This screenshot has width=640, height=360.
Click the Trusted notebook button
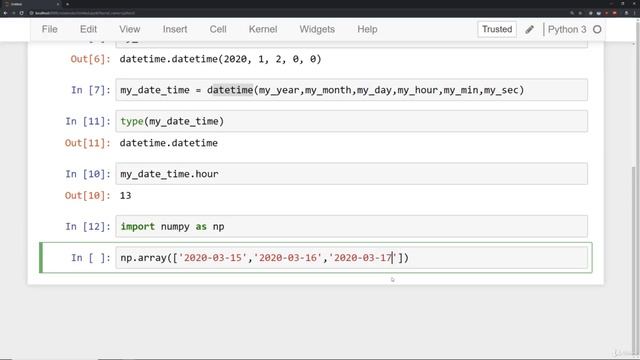(497, 29)
